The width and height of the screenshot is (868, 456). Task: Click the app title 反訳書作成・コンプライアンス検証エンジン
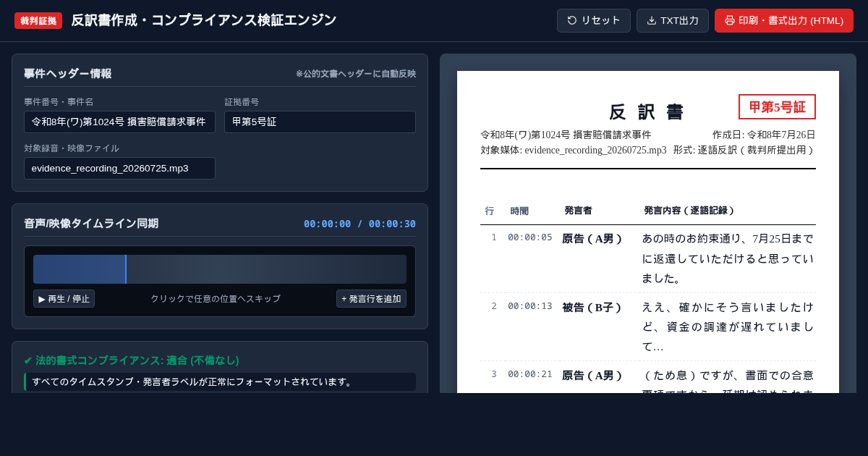point(204,20)
